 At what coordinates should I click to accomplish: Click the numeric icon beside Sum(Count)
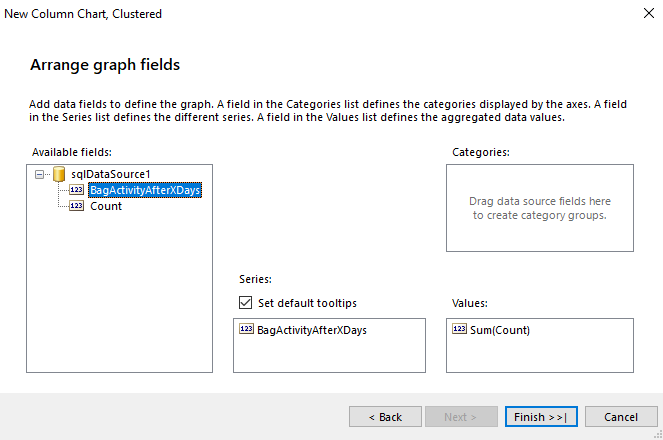click(459, 329)
